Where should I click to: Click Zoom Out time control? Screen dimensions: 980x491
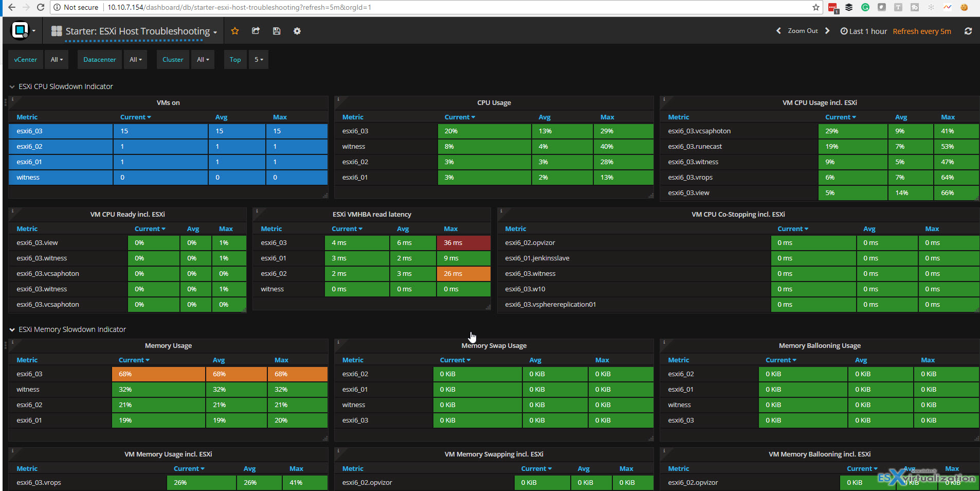pyautogui.click(x=803, y=31)
